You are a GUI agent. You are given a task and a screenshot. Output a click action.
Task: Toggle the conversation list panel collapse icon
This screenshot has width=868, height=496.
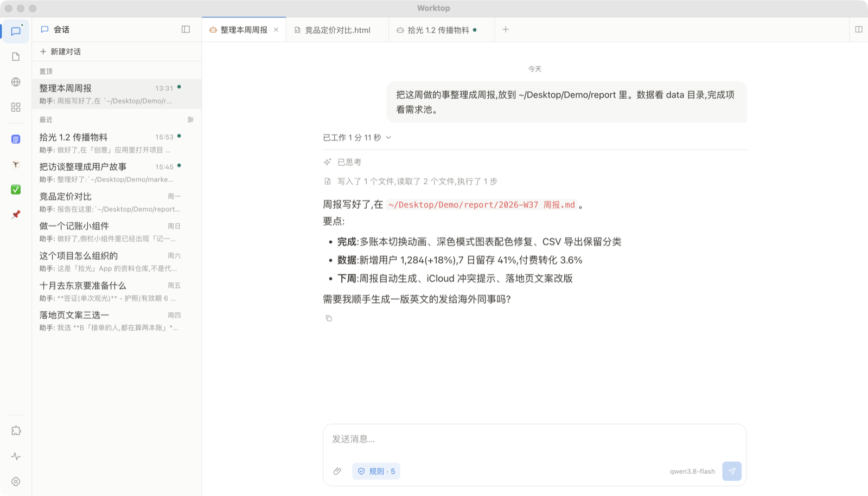click(186, 29)
